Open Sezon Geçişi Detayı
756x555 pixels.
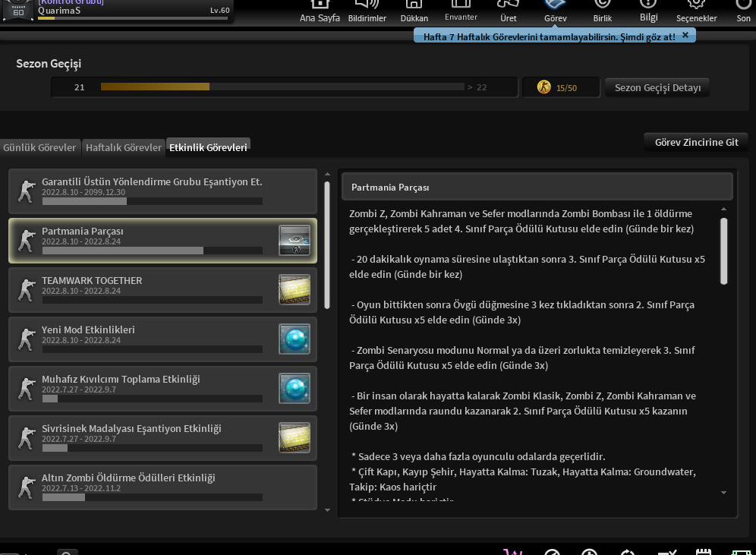(x=657, y=88)
